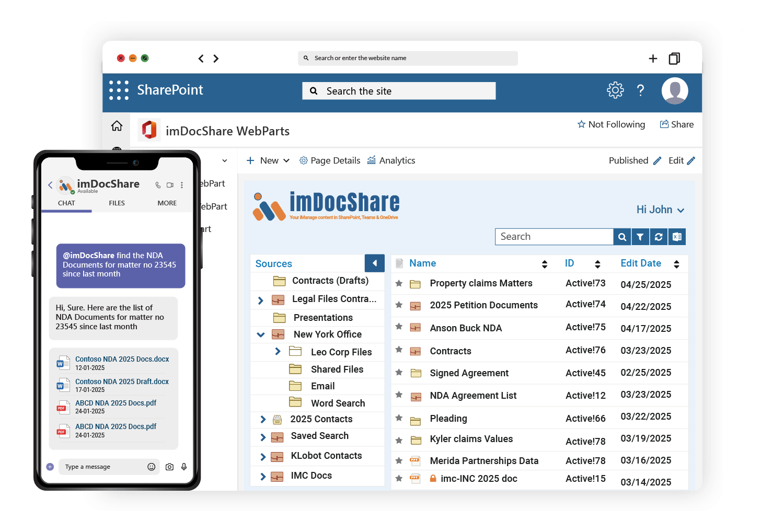Image resolution: width=784 pixels, height=532 pixels.
Task: Open Analytics
Action: pyautogui.click(x=391, y=160)
